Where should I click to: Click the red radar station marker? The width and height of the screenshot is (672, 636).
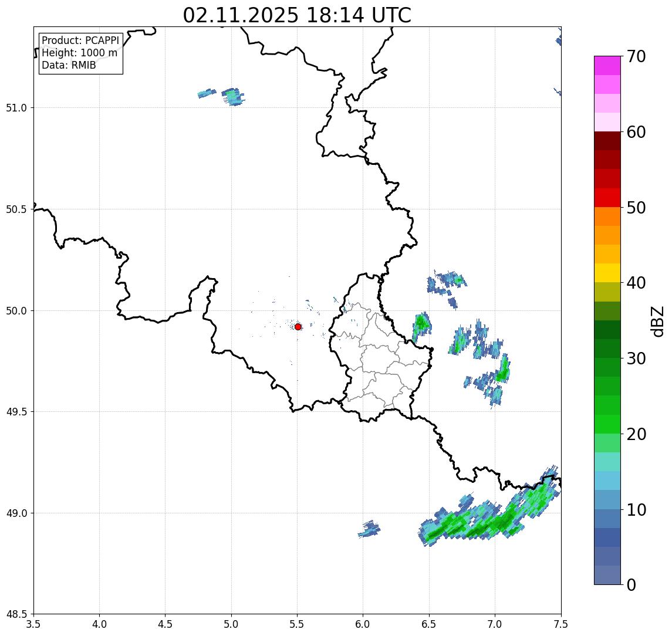tap(298, 327)
